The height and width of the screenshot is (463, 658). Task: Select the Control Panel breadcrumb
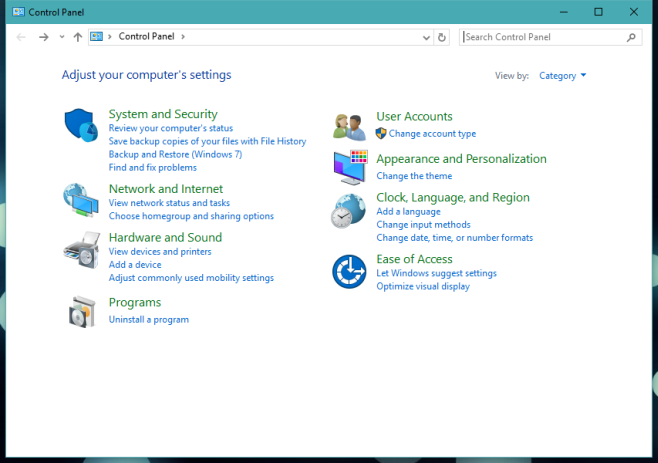[146, 37]
